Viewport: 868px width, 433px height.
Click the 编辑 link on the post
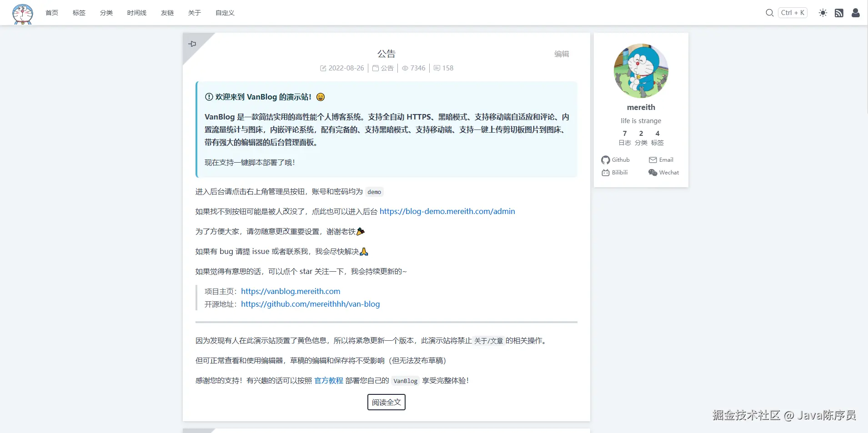(x=562, y=54)
